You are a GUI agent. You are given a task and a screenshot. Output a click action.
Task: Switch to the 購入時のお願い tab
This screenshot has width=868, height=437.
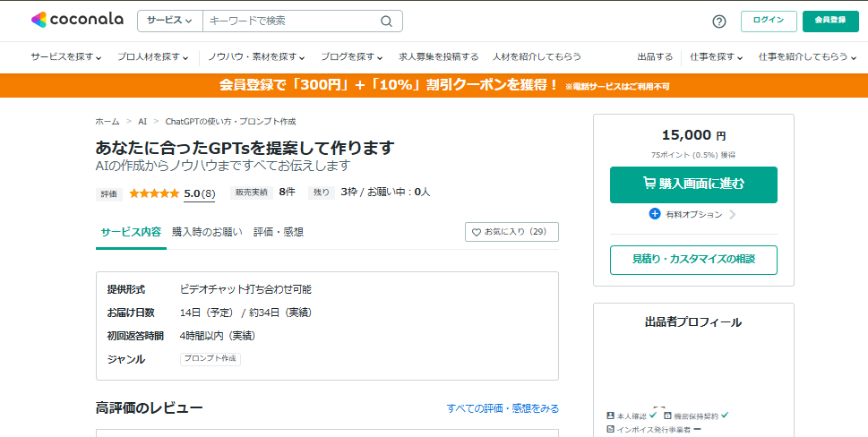207,232
